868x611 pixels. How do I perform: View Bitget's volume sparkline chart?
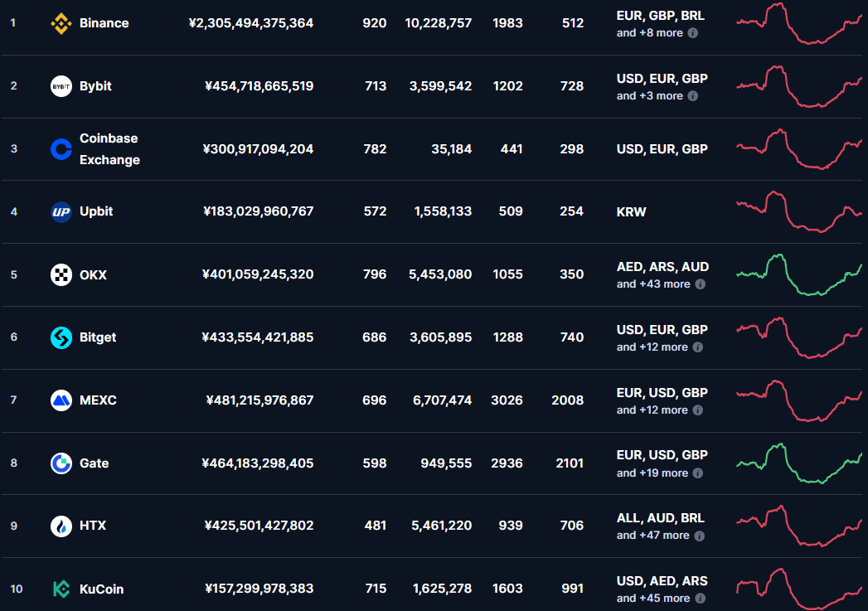click(799, 337)
